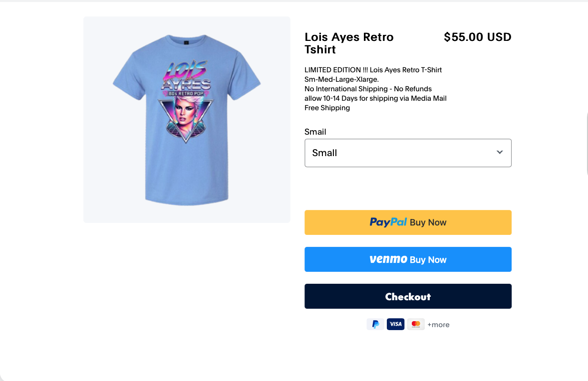This screenshot has width=588, height=381.
Task: Click the venmo logo inside blue button
Action: tap(388, 259)
